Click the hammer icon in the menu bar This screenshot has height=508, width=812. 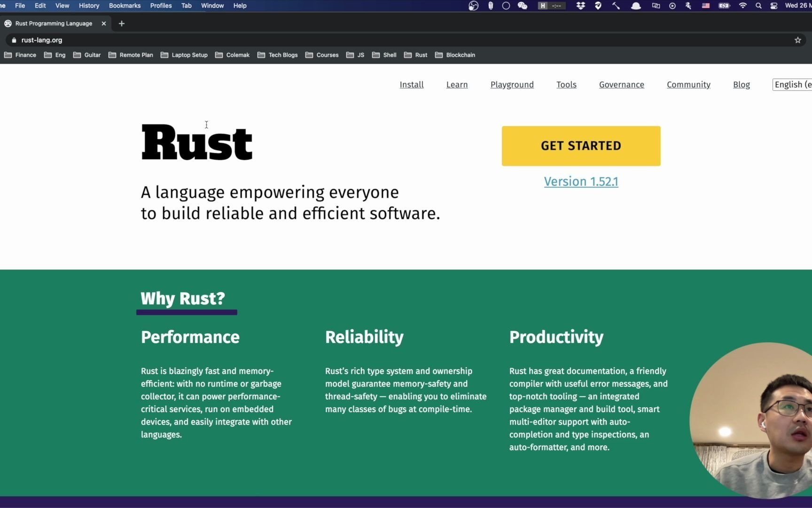(616, 6)
